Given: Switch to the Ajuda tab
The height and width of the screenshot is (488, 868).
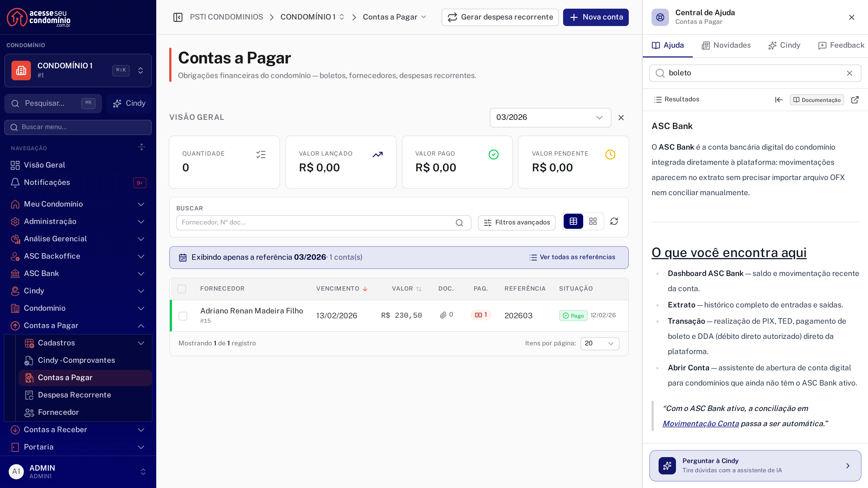Looking at the screenshot, I should pos(668,46).
